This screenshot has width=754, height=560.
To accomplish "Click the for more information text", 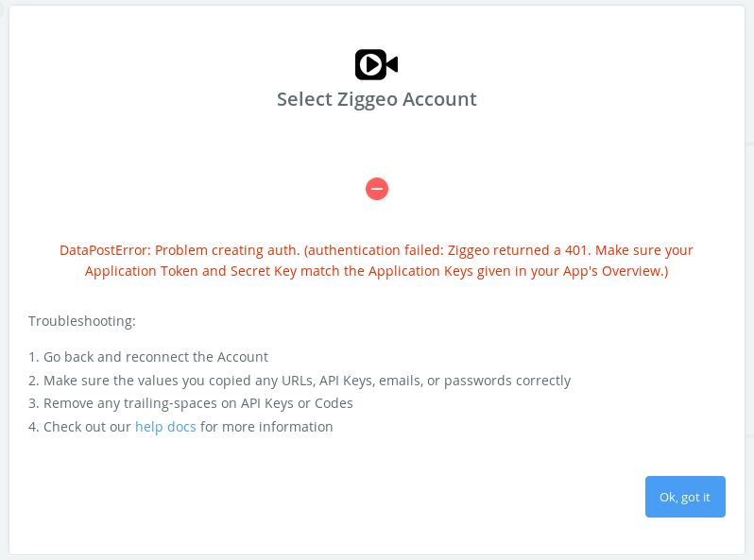I will click(x=266, y=427).
